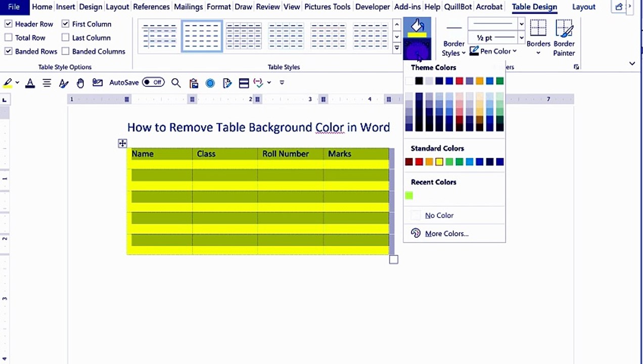Pick the dark red standard color swatch

coord(409,162)
